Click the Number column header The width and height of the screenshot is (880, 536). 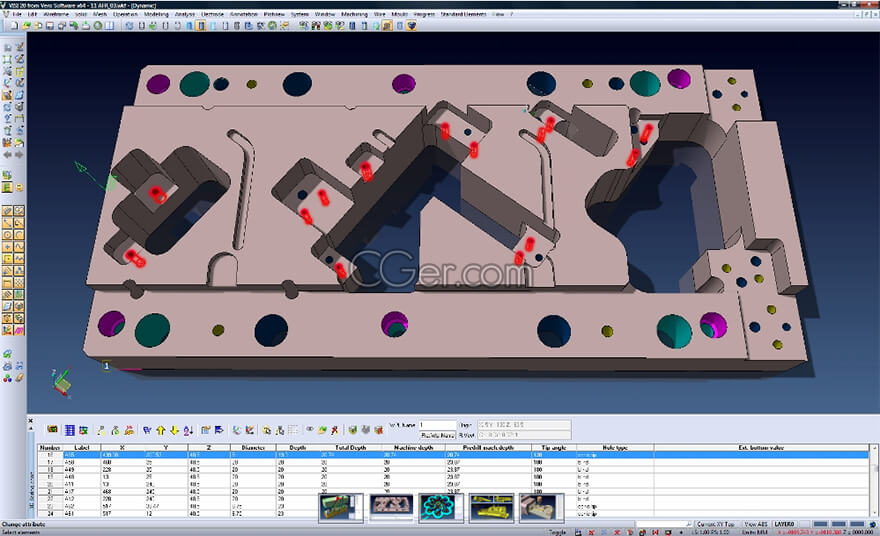click(50, 447)
